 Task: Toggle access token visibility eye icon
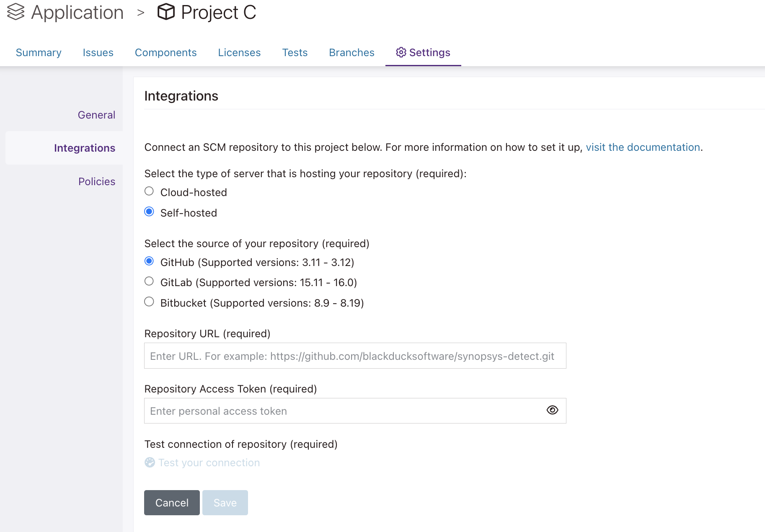552,410
